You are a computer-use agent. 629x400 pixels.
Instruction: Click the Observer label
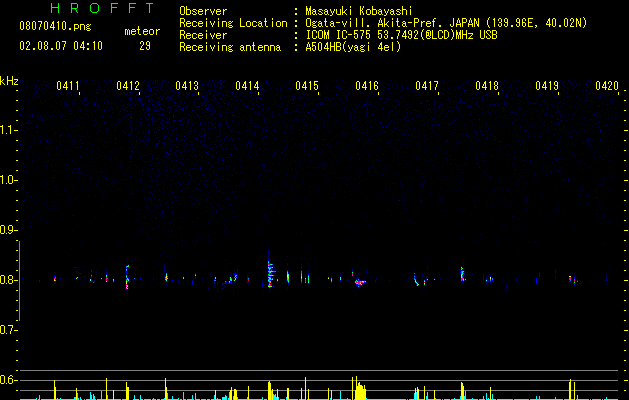tap(203, 11)
